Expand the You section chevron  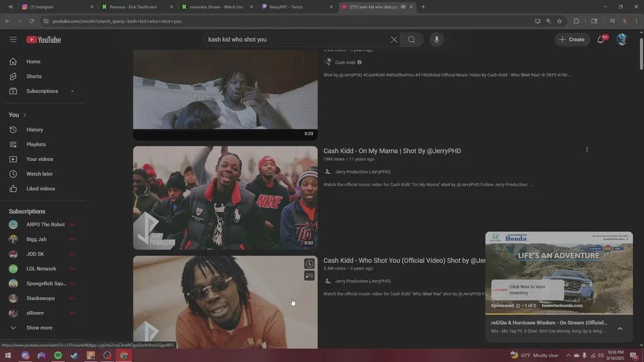25,115
